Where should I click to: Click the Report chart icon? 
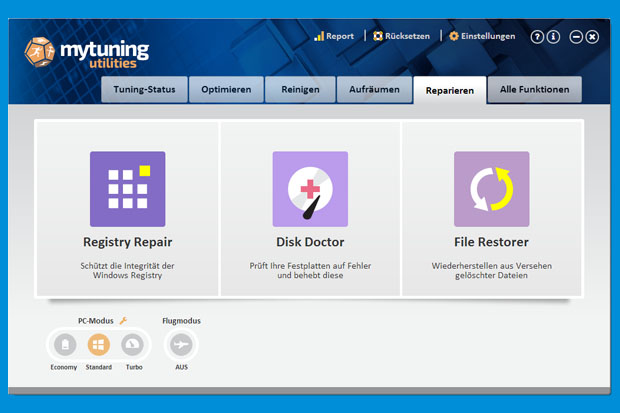pos(319,36)
